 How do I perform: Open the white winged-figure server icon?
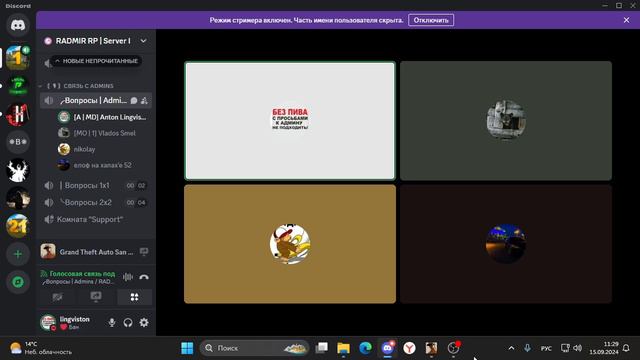pos(18,170)
